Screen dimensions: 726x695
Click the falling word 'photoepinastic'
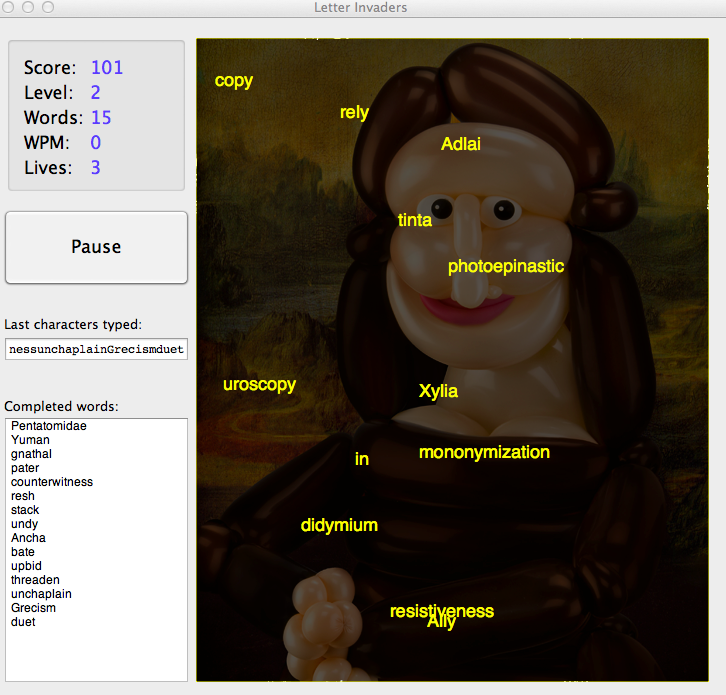(506, 267)
